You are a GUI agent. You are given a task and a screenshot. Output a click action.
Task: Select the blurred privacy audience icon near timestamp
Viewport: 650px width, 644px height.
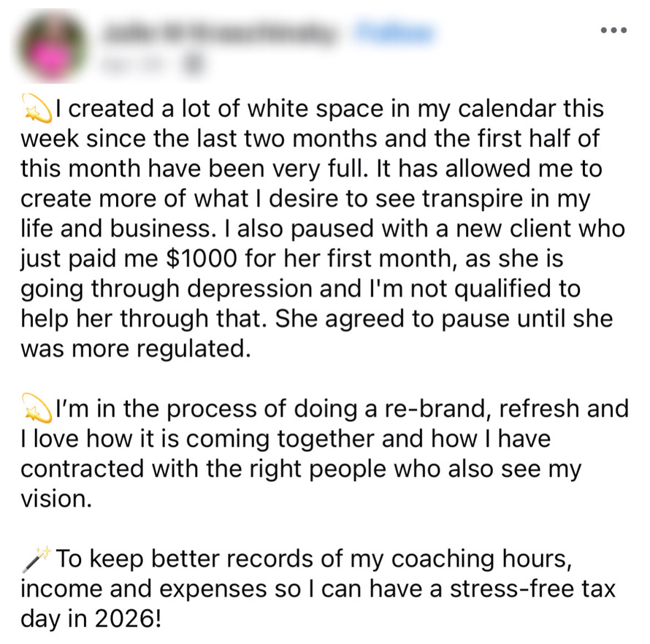pyautogui.click(x=194, y=64)
